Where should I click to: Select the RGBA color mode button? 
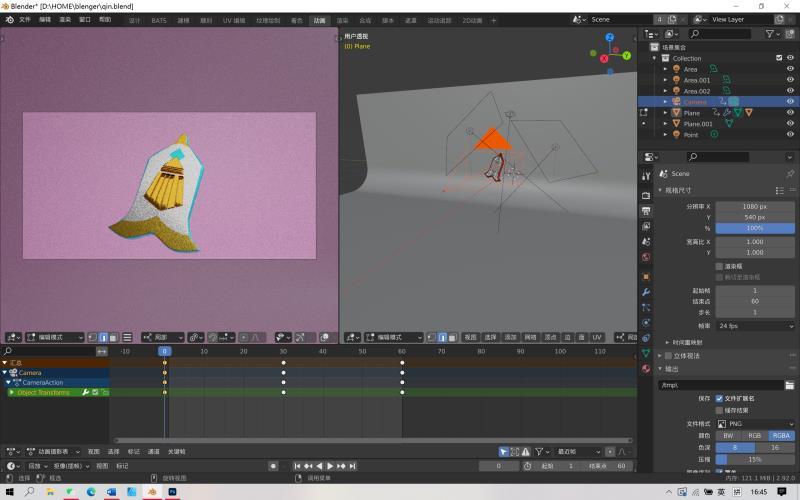click(x=781, y=435)
